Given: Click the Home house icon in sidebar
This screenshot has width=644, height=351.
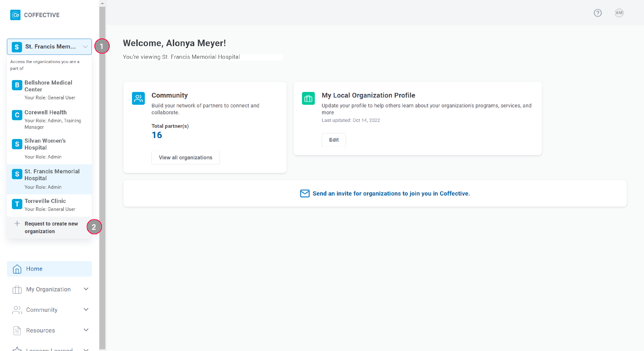Looking at the screenshot, I should pyautogui.click(x=17, y=269).
